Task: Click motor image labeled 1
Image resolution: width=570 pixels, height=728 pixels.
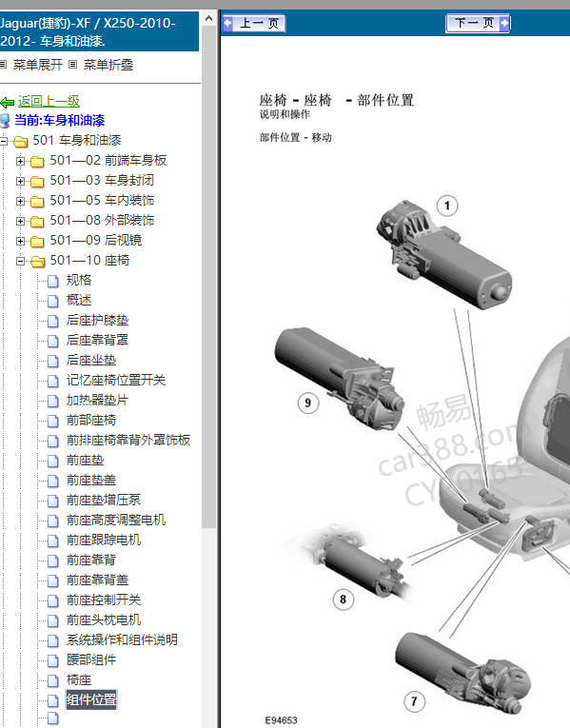Action: tap(444, 255)
